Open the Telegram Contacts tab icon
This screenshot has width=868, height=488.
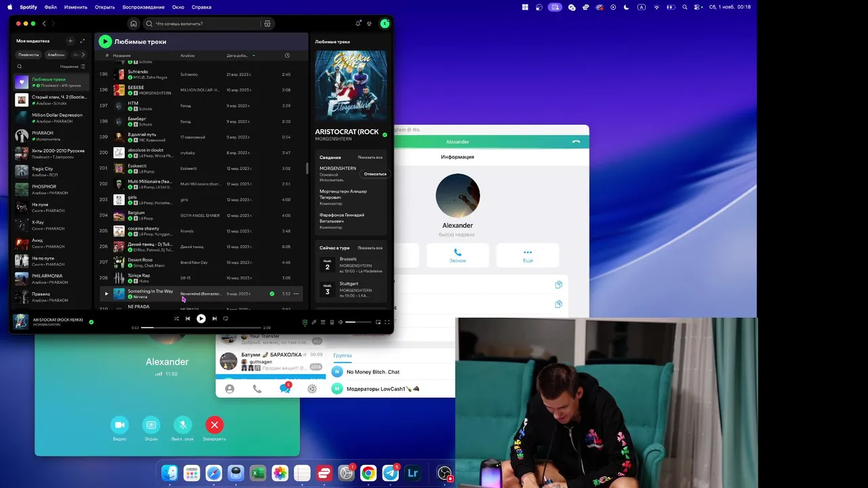click(230, 389)
